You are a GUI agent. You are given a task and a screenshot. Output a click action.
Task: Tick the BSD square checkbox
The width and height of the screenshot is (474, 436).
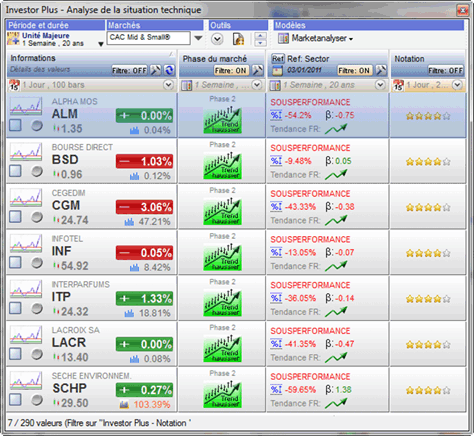(x=15, y=171)
